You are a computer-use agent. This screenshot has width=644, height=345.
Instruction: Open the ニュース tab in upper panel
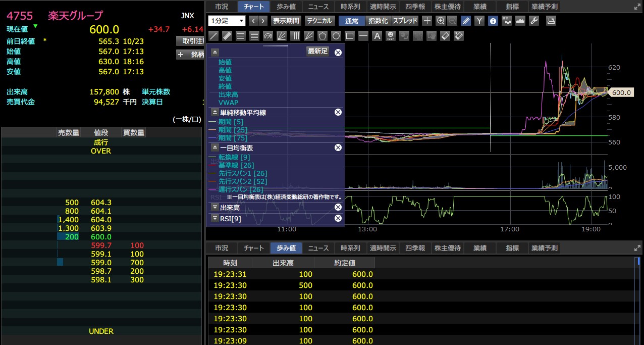tap(318, 7)
